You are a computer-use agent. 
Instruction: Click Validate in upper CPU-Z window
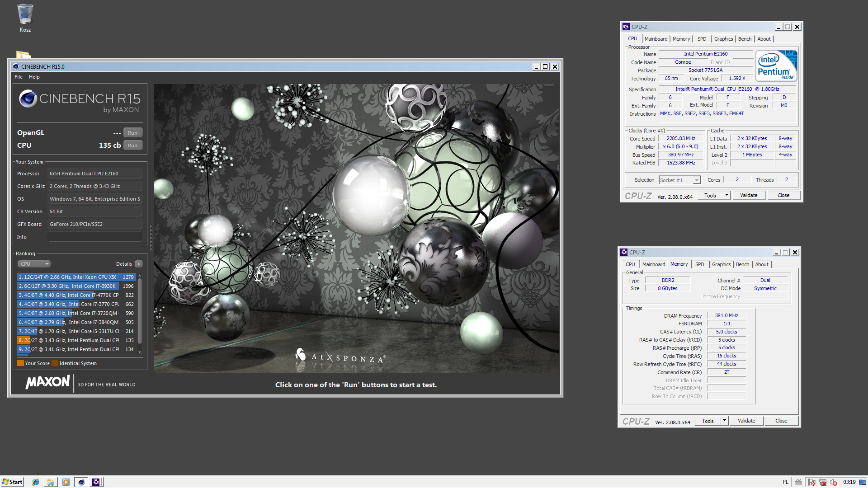tap(749, 195)
